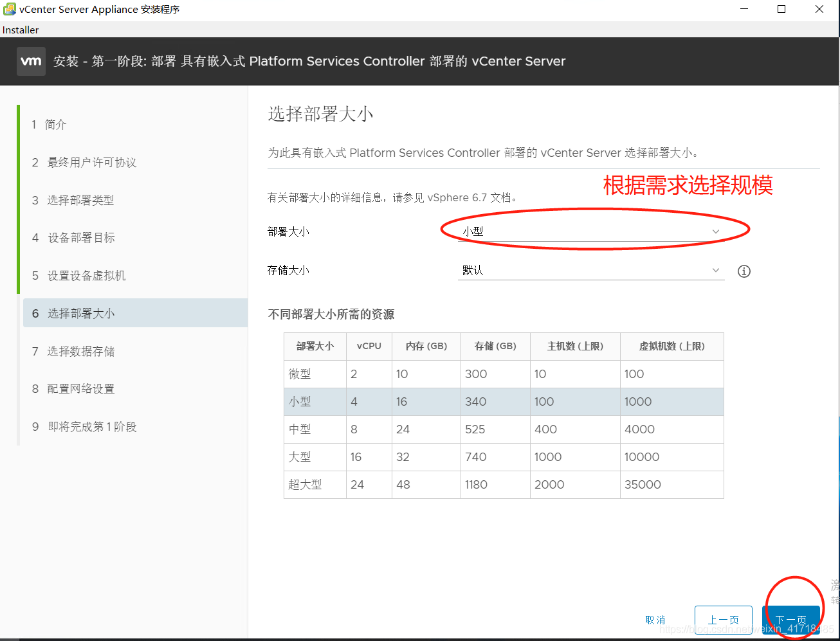Click the 取消 cancel button
Screen dimensions: 840x641
(x=655, y=620)
